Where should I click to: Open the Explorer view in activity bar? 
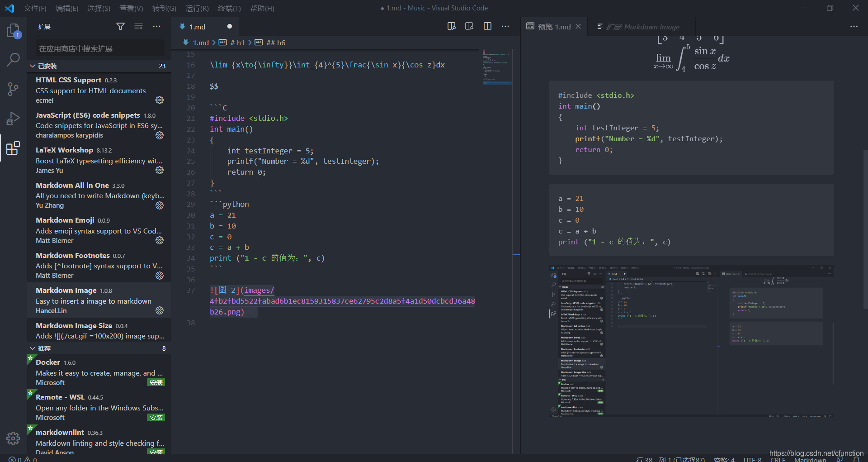(x=13, y=31)
